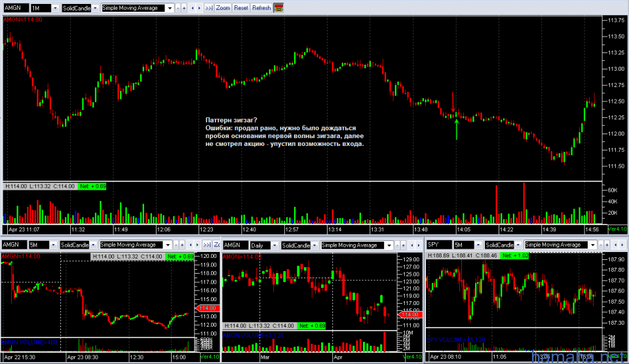Screen dimensions: 629x364
Task: Expand Simple Moving Average dropdown in AMGN 5M chart
Action: tap(168, 245)
